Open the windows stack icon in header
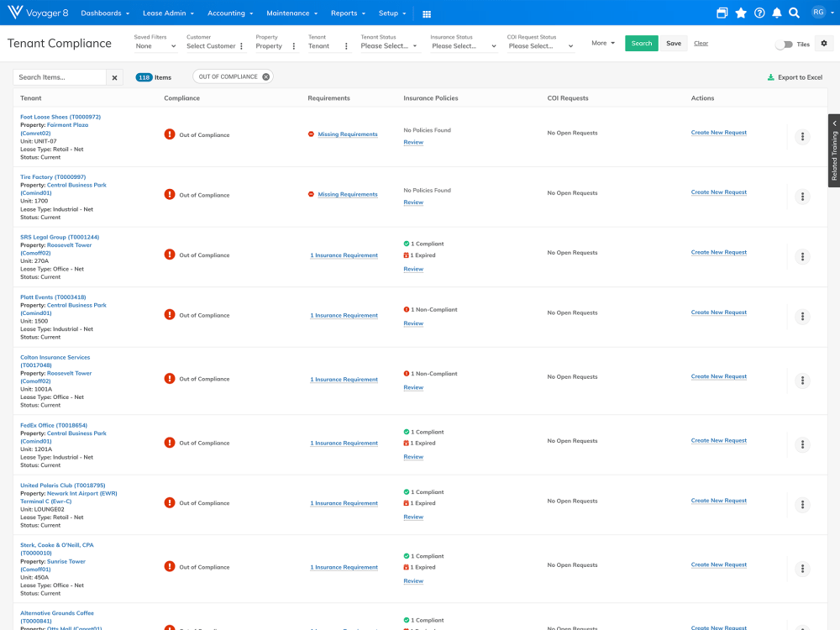Screen dimensions: 840x630 722,13
